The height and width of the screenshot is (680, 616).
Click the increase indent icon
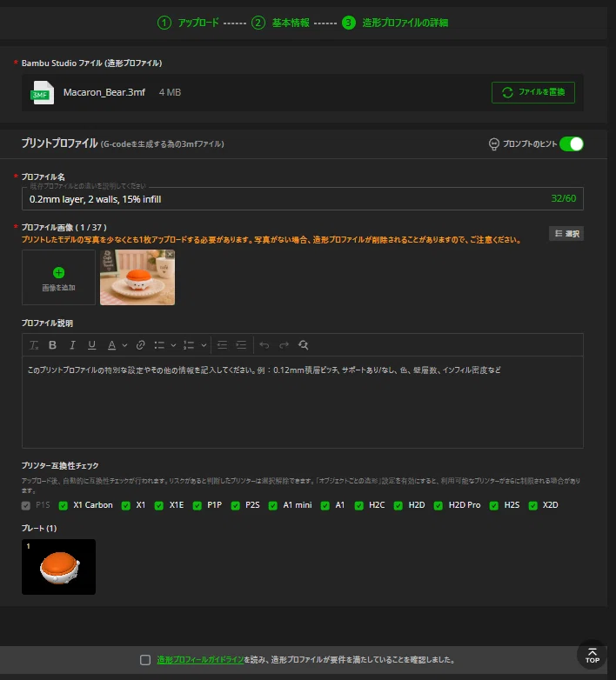coord(241,345)
